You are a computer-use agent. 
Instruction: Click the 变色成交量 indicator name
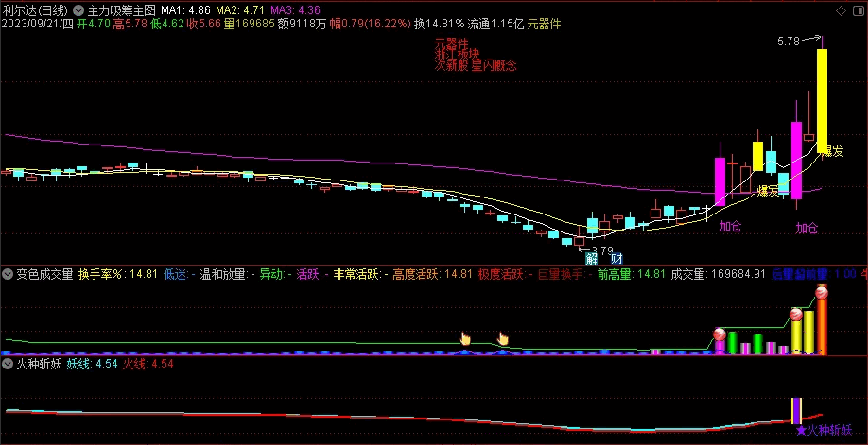[x=44, y=273]
